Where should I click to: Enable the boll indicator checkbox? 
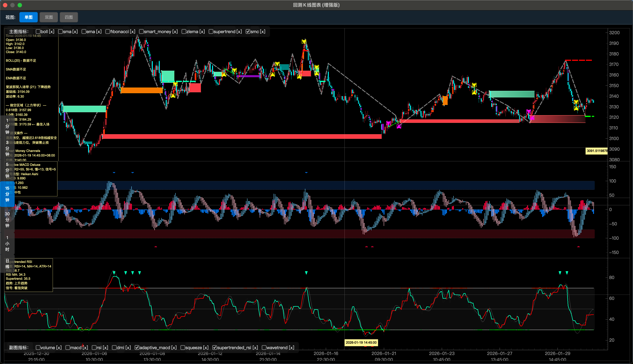pyautogui.click(x=38, y=31)
